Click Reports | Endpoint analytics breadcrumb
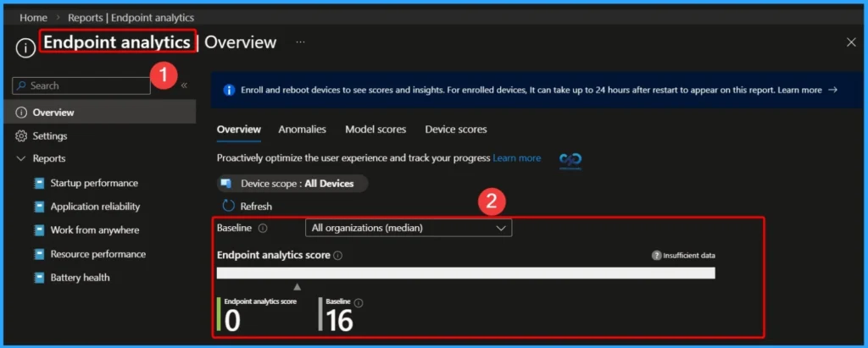 tap(131, 18)
